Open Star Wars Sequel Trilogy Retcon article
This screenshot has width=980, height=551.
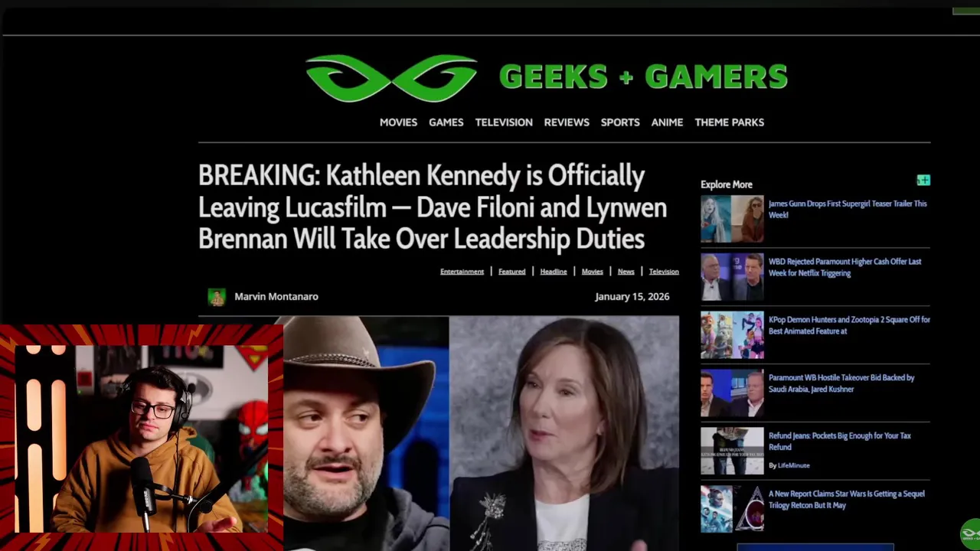pyautogui.click(x=846, y=500)
